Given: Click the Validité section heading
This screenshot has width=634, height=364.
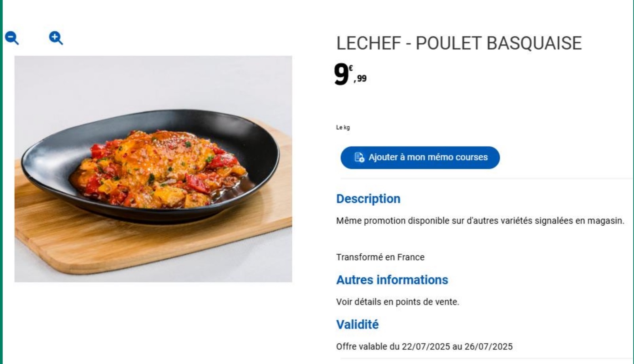Looking at the screenshot, I should [357, 324].
